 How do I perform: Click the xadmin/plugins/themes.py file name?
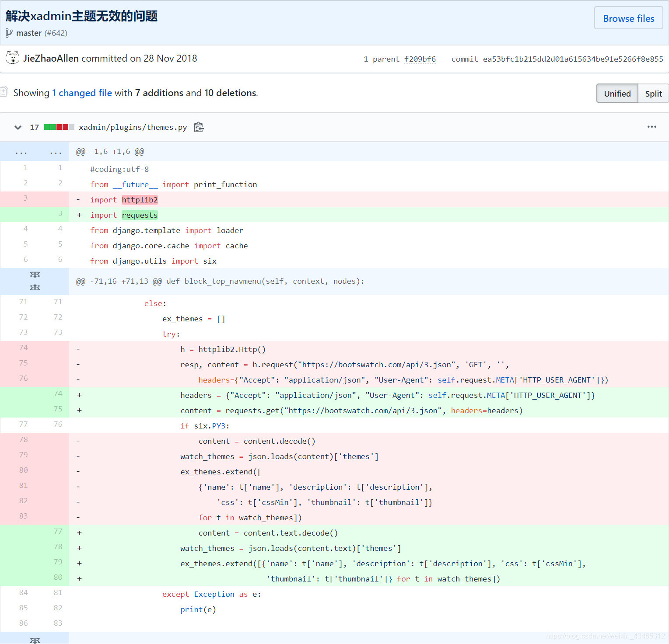[x=133, y=127]
